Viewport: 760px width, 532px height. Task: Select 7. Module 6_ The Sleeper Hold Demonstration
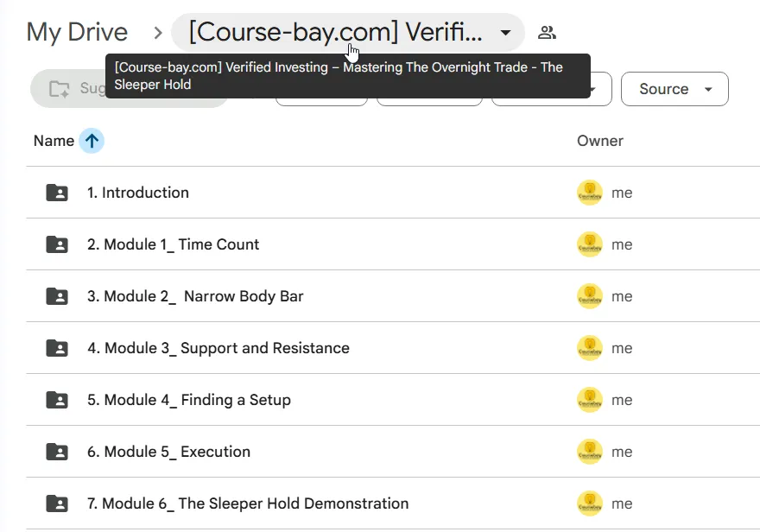coord(248,503)
